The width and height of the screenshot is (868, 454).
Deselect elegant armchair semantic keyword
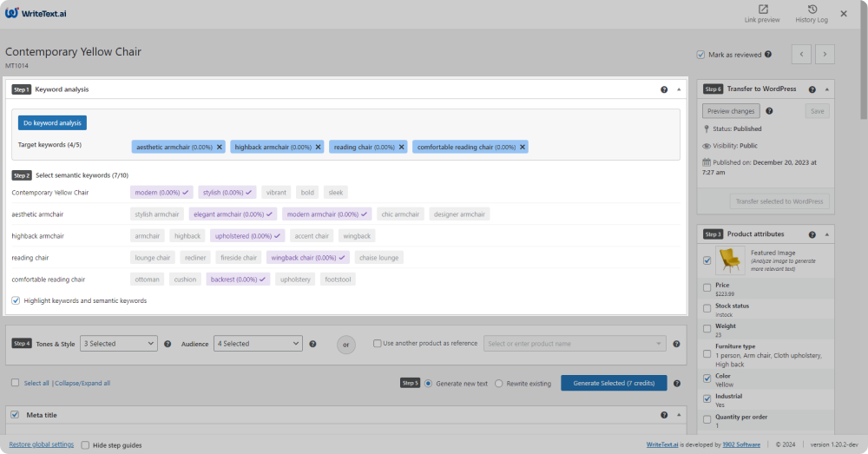point(233,214)
